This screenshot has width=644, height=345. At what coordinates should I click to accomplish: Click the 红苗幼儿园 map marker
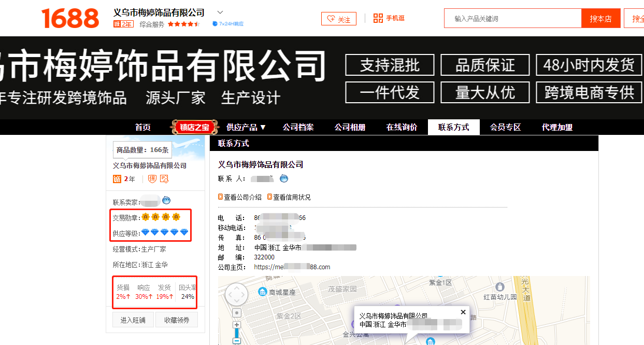[499, 287]
